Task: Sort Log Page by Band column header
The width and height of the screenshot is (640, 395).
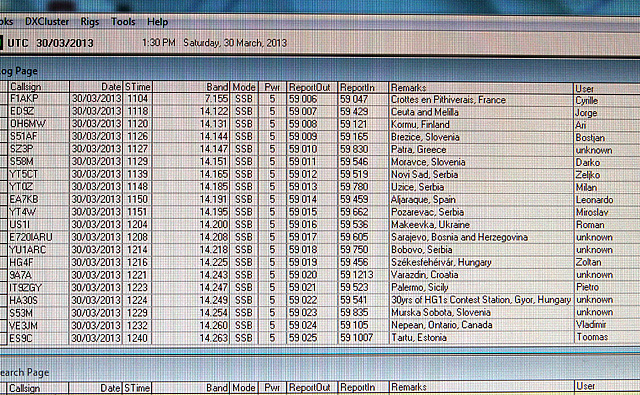Action: 191,87
